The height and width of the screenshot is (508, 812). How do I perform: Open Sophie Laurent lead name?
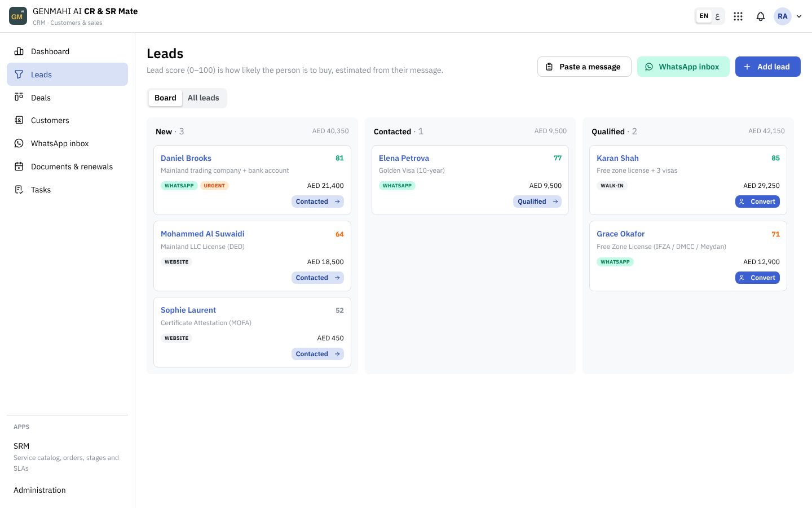188,310
